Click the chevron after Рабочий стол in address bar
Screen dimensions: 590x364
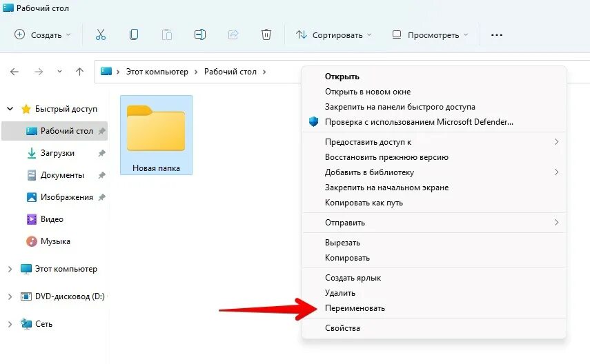point(264,72)
